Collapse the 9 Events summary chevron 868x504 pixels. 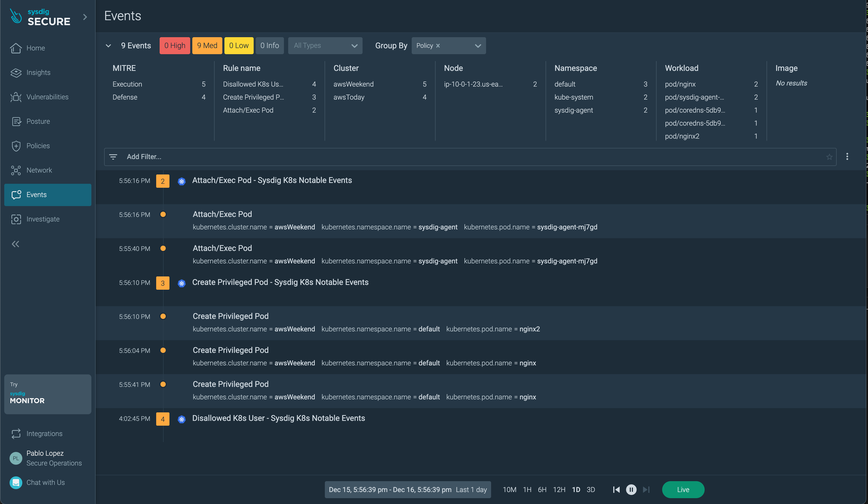click(x=108, y=46)
